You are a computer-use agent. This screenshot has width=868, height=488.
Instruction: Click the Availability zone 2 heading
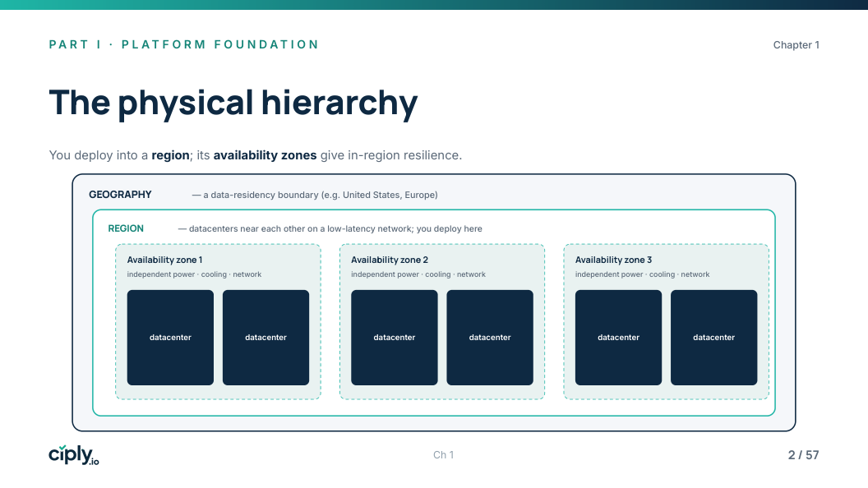coord(390,260)
